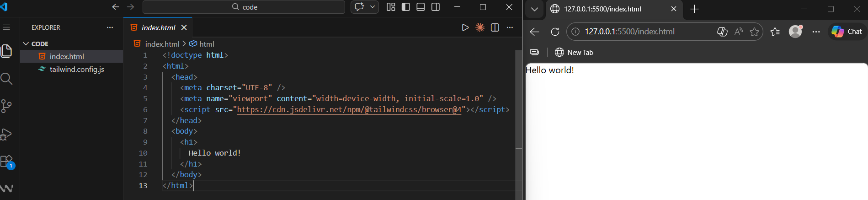Expand the Copilot chat dropdown arrow
The width and height of the screenshot is (868, 200).
373,7
